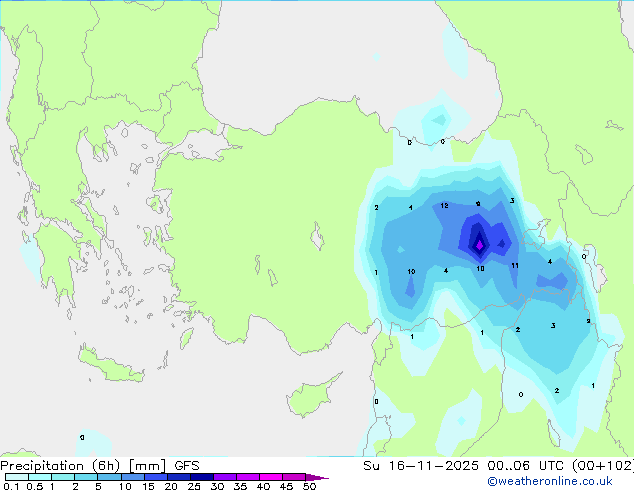Choose the 25–30 mm dark navy swatch
The width and height of the screenshot is (634, 490).
[201, 477]
